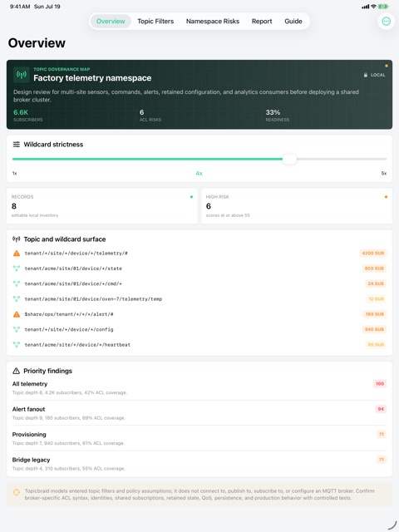
Task: Click the 5x end of strictness slider
Action: tap(384, 174)
